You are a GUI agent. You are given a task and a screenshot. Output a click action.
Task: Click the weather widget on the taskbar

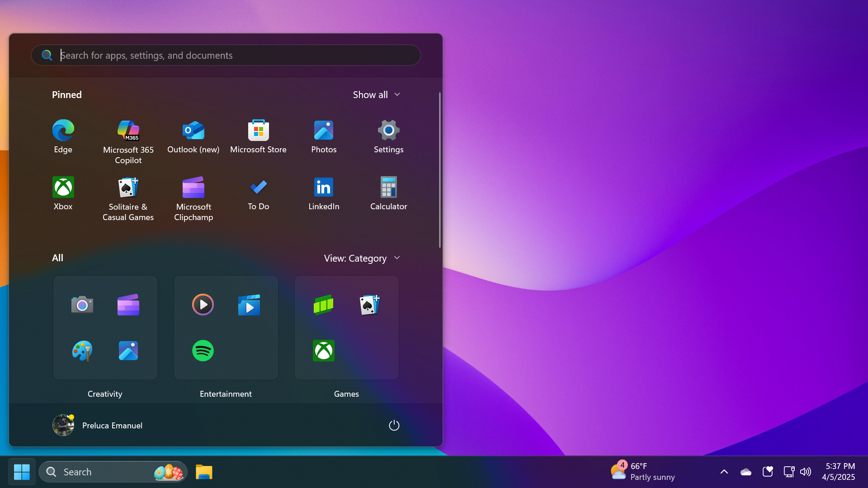(642, 471)
